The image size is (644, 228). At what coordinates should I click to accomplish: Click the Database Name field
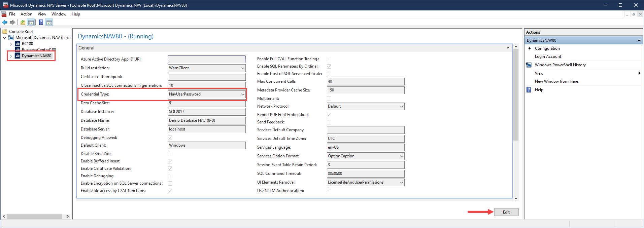[207, 120]
